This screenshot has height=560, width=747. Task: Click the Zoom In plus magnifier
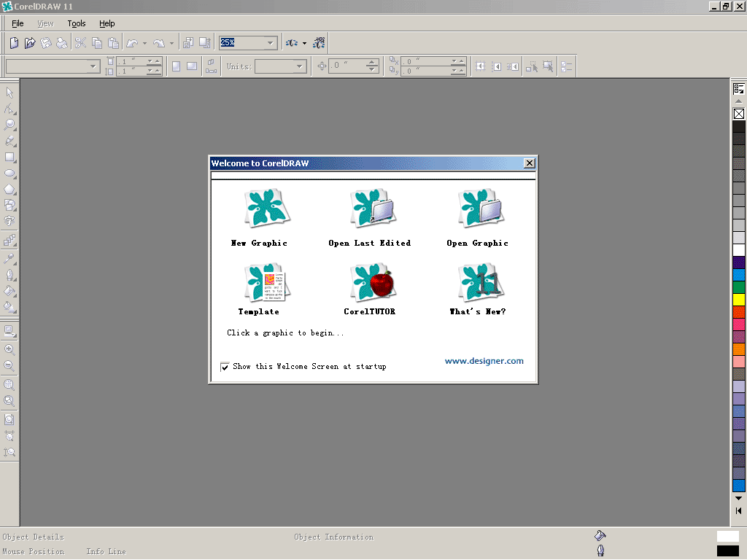pyautogui.click(x=9, y=349)
